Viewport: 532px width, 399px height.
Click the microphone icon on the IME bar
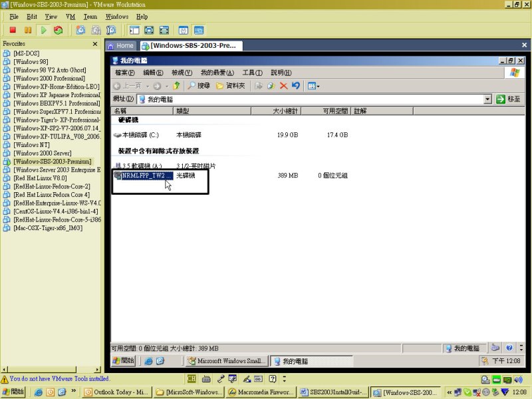tap(221, 378)
